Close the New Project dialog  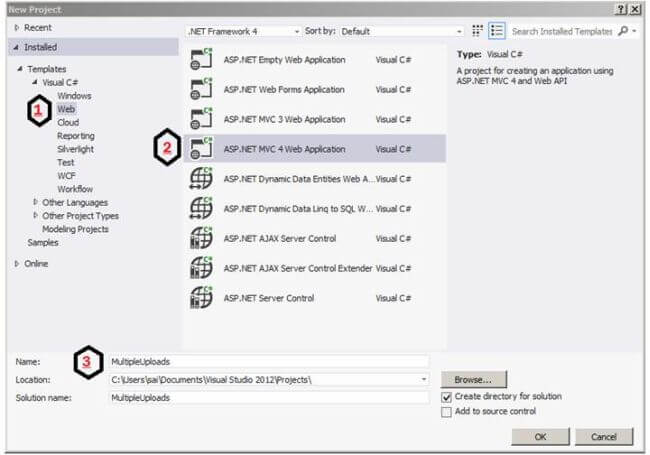[x=635, y=9]
